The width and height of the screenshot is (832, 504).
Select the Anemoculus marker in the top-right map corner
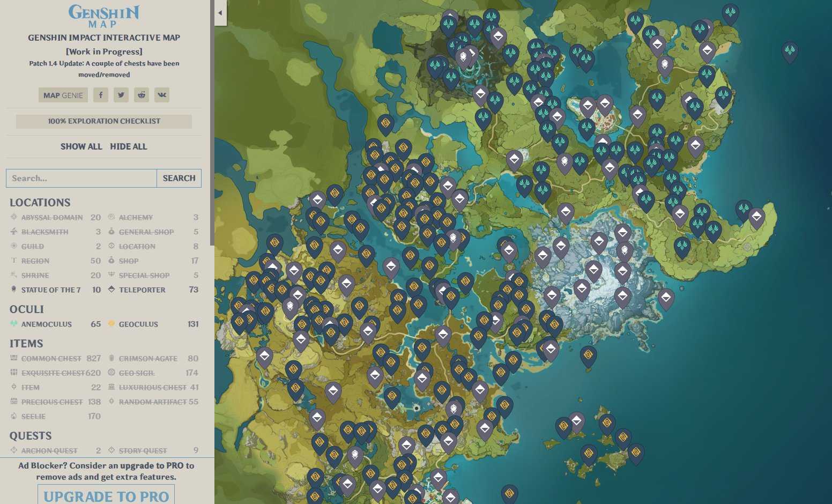730,13
